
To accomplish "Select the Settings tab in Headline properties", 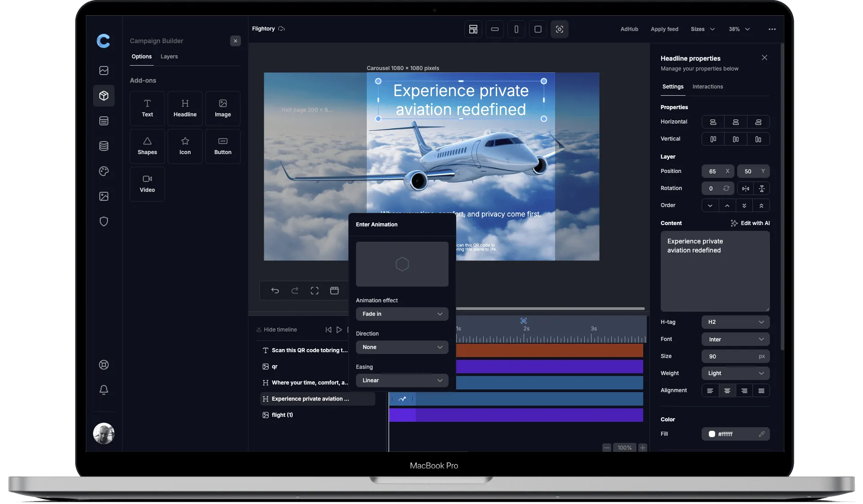I will click(673, 87).
